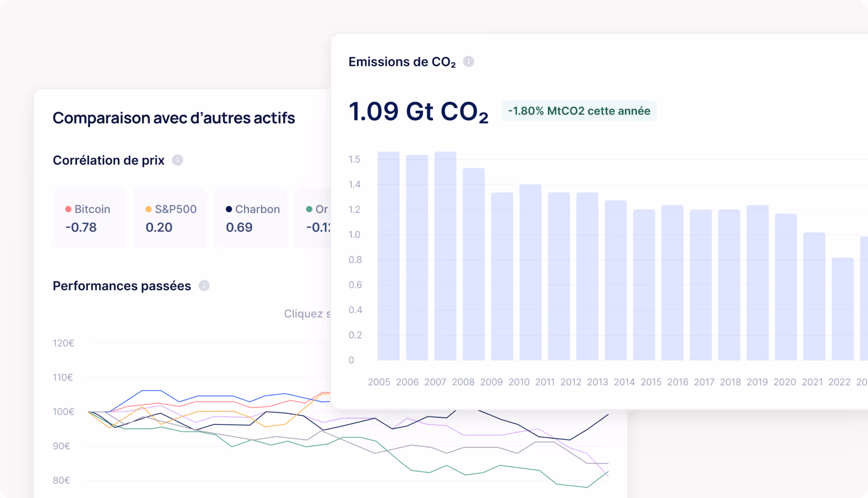Click the 1.5 y-axis label

[354, 159]
